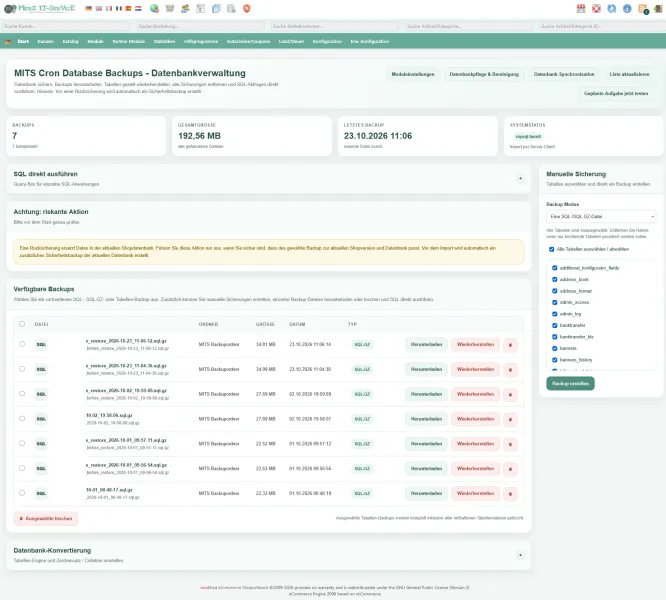Delete the 02.10.2026 19:59:09 backup with its red x
The width and height of the screenshot is (666, 600).
(510, 394)
